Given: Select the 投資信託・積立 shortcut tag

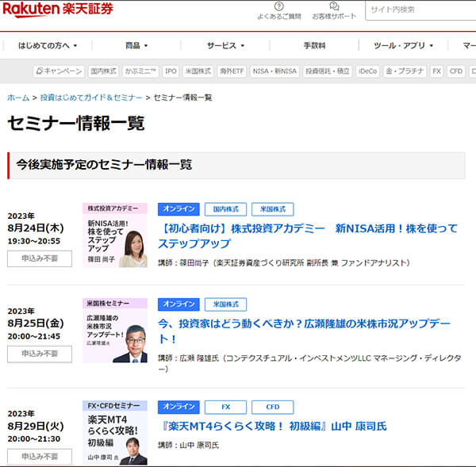Looking at the screenshot, I should pos(327,71).
